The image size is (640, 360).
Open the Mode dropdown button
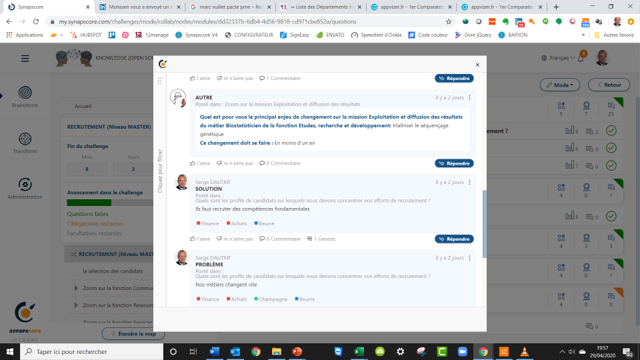560,85
